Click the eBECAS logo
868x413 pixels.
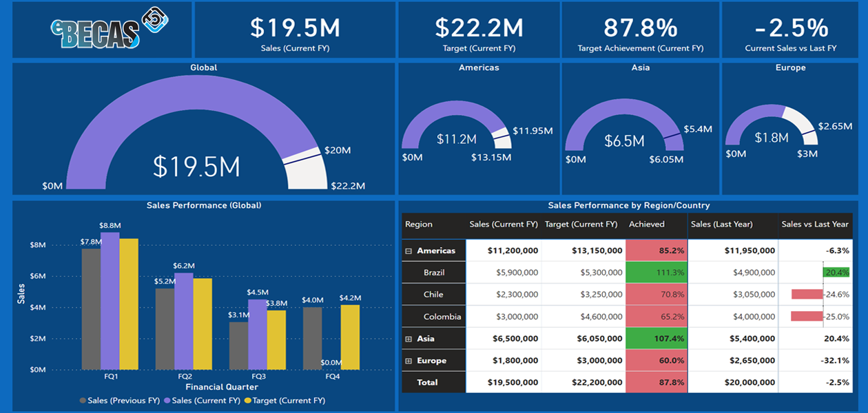(107, 29)
